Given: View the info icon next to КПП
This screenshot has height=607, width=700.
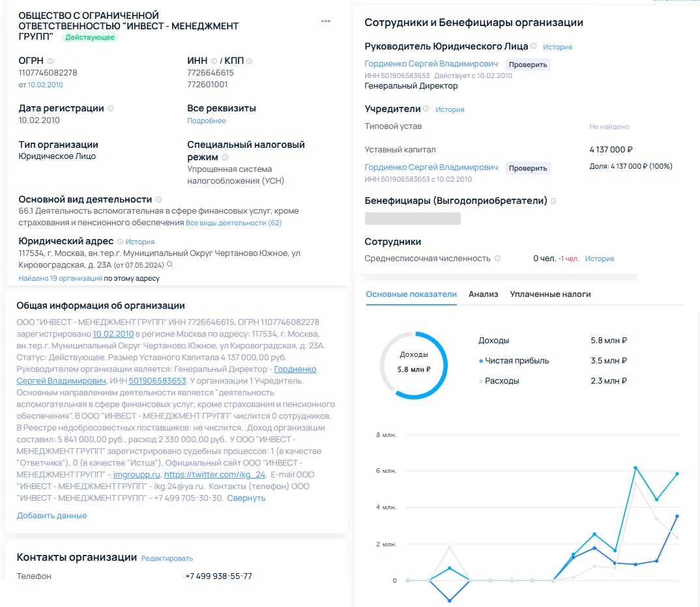Looking at the screenshot, I should pos(250,61).
